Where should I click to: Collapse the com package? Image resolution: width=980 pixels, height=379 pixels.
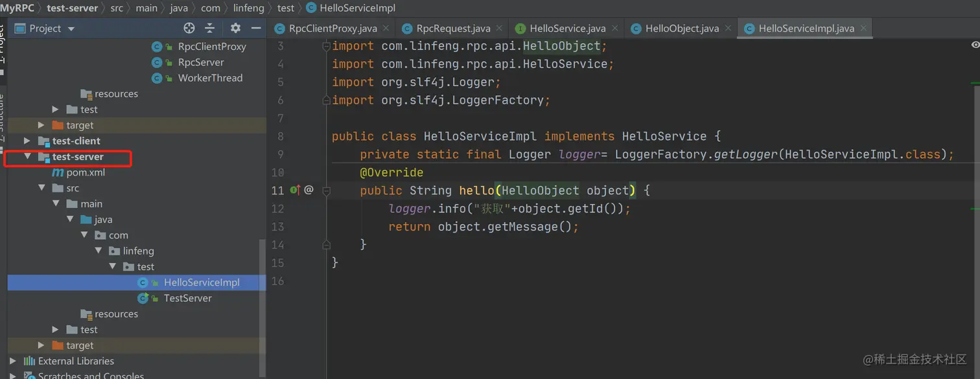(x=84, y=235)
